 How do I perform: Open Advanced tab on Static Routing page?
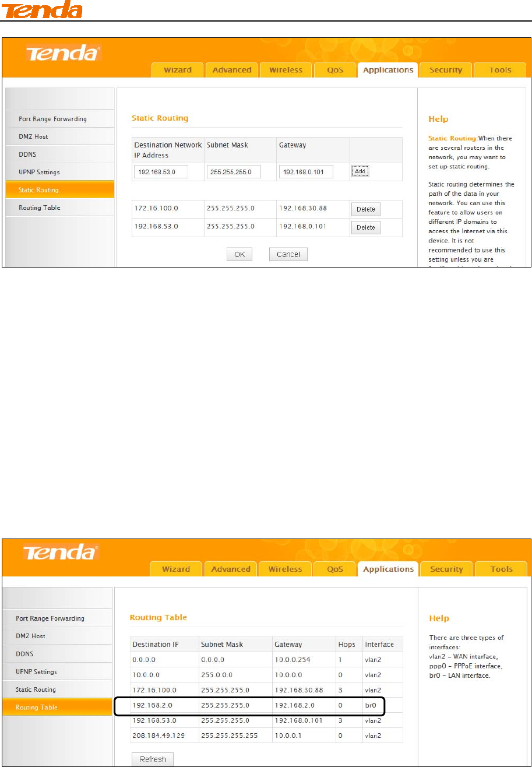pos(232,70)
